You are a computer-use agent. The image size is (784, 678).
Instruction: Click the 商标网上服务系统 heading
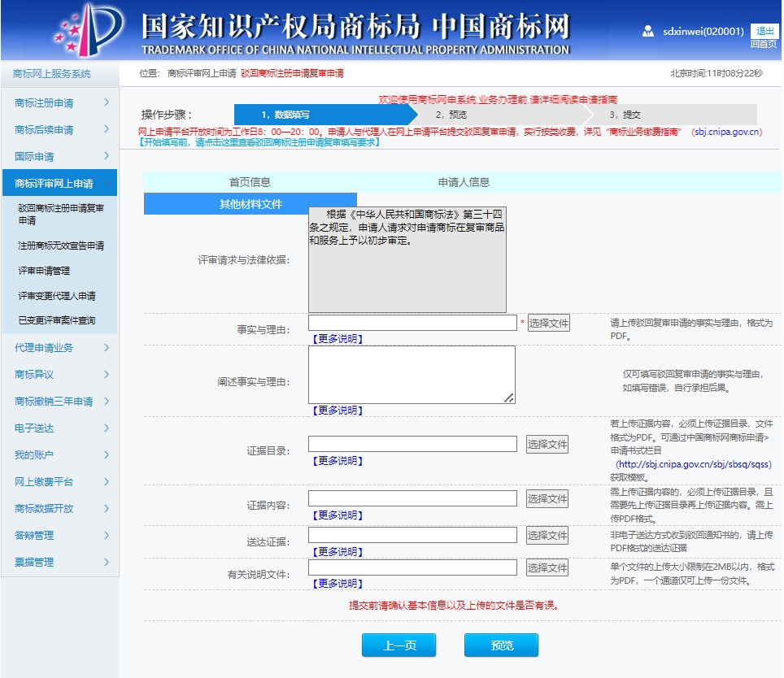click(x=51, y=74)
